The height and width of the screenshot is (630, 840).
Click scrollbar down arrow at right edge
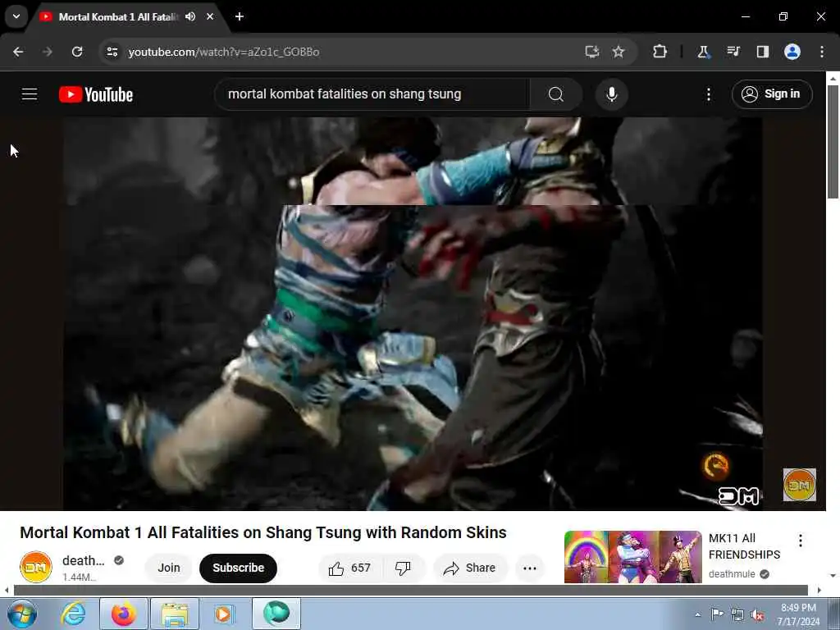[x=833, y=576]
